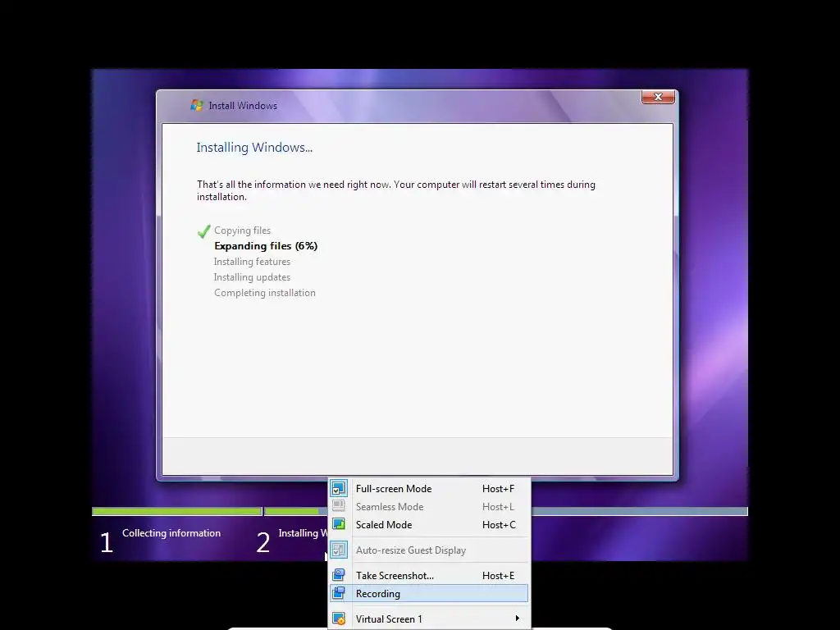Screen dimensions: 840x630
Task: Click the Take Screenshot camera icon
Action: 339,575
